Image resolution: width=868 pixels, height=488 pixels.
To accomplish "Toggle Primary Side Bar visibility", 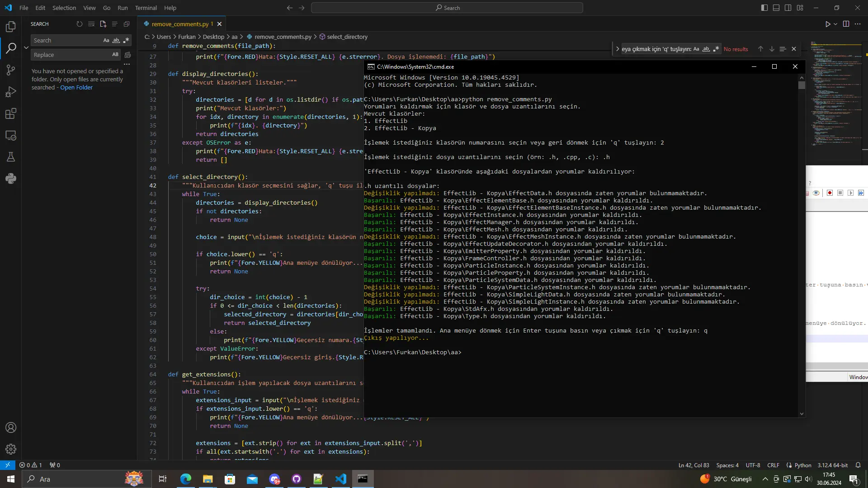I will tap(764, 8).
